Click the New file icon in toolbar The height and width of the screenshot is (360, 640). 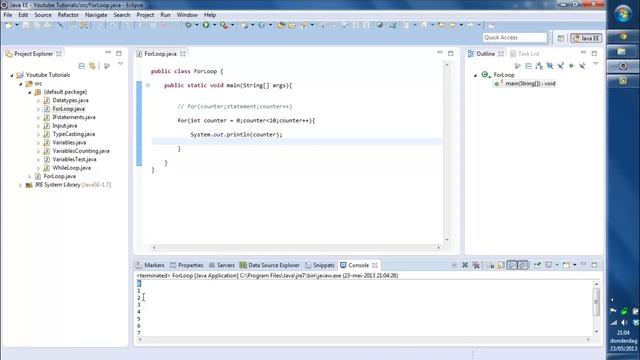(9, 25)
